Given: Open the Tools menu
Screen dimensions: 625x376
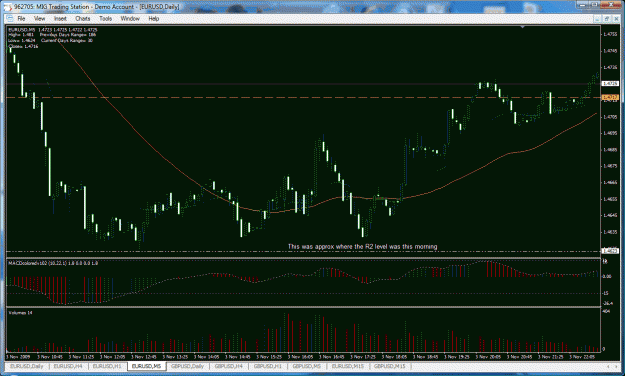Looking at the screenshot, I should 106,18.
